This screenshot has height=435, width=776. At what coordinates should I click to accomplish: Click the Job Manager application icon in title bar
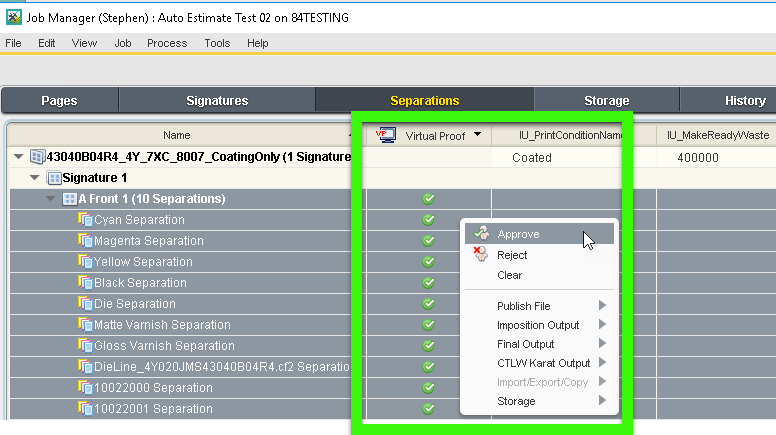pos(13,16)
